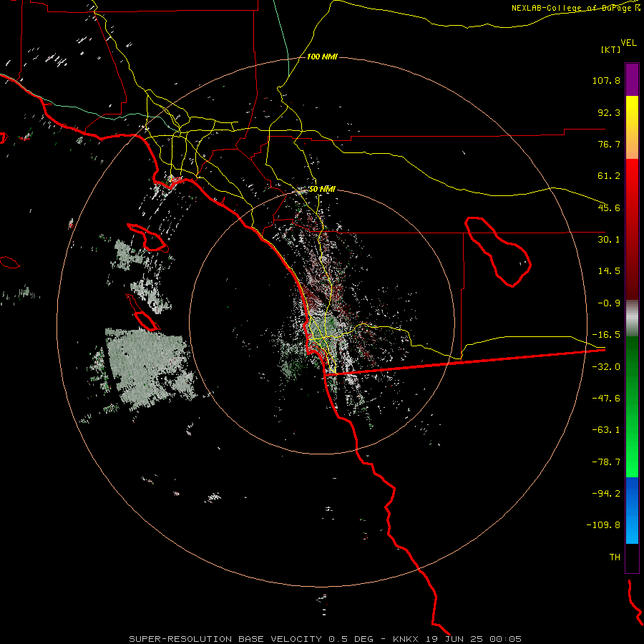Click the Salton Sea outline on map

[x=498, y=251]
